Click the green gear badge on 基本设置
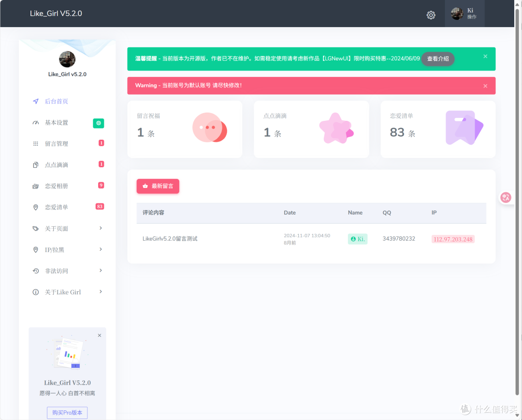 click(99, 123)
